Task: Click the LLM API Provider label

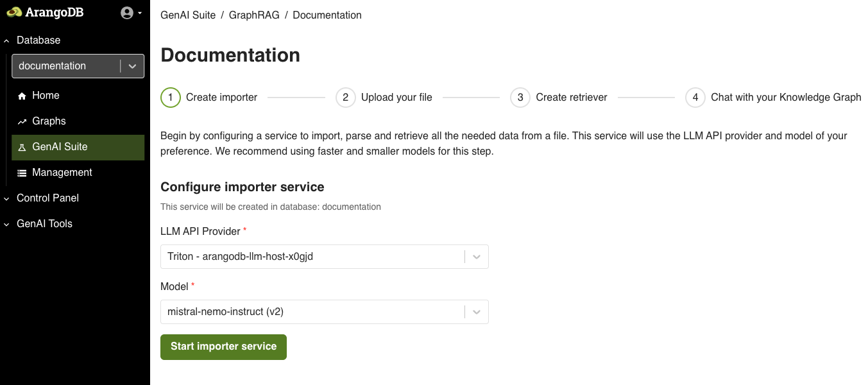Action: point(200,231)
